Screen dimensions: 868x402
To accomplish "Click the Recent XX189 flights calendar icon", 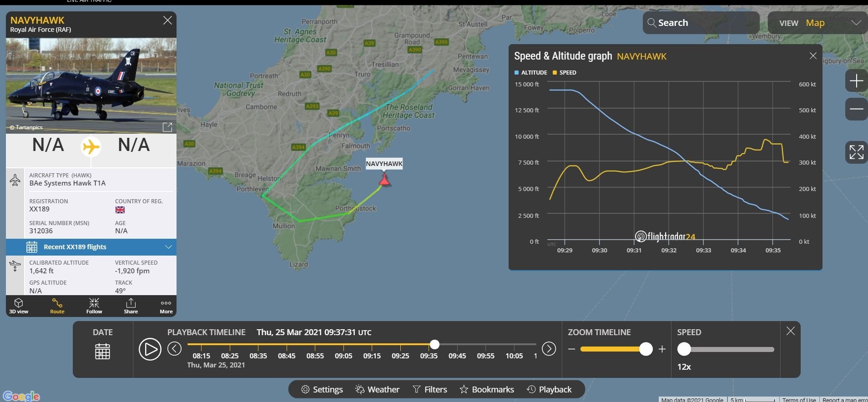I will (x=32, y=247).
